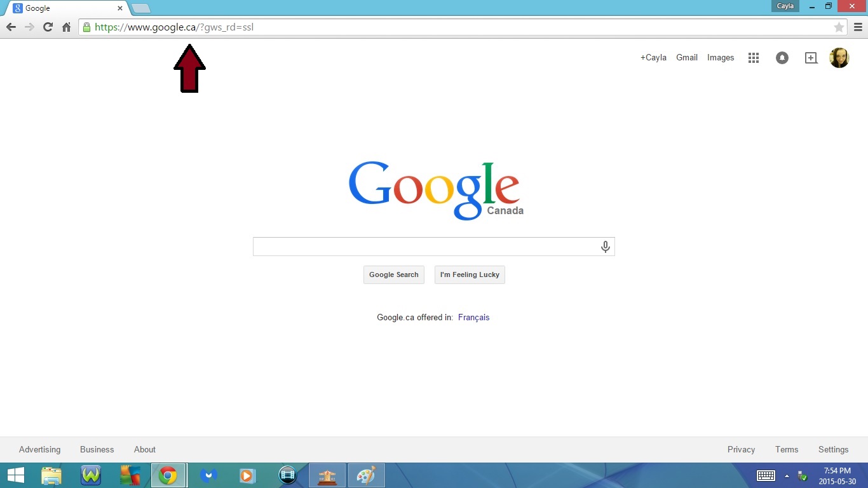Open the taskbar clock and date
Screen dimensions: 868x488
click(837, 476)
